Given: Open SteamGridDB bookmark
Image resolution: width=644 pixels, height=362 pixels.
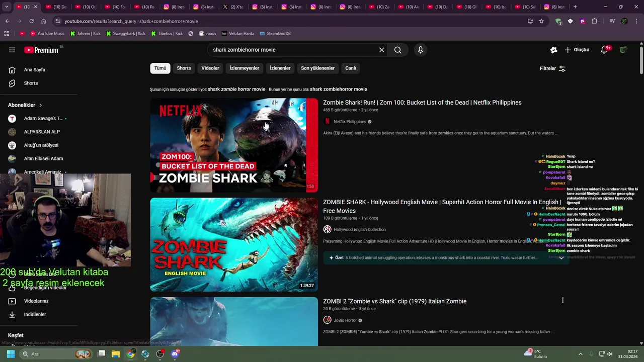Looking at the screenshot, I should [275, 34].
